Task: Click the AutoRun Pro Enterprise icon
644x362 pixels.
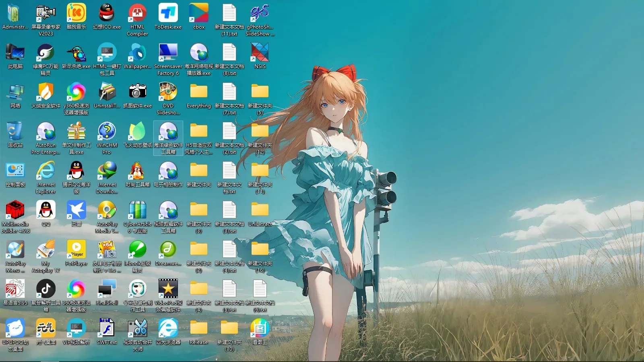Action: click(x=46, y=131)
